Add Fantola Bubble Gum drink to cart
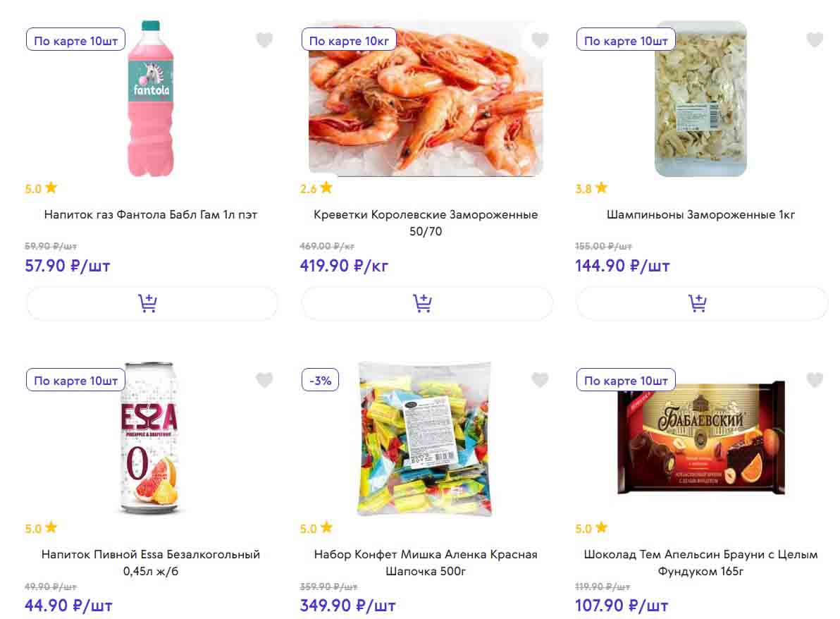The height and width of the screenshot is (619, 840). (152, 304)
